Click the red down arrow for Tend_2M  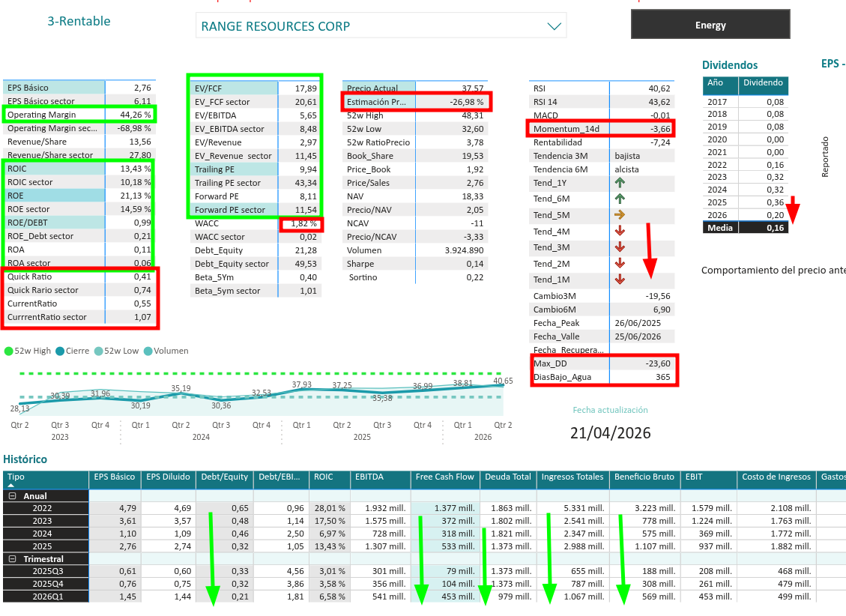620,263
